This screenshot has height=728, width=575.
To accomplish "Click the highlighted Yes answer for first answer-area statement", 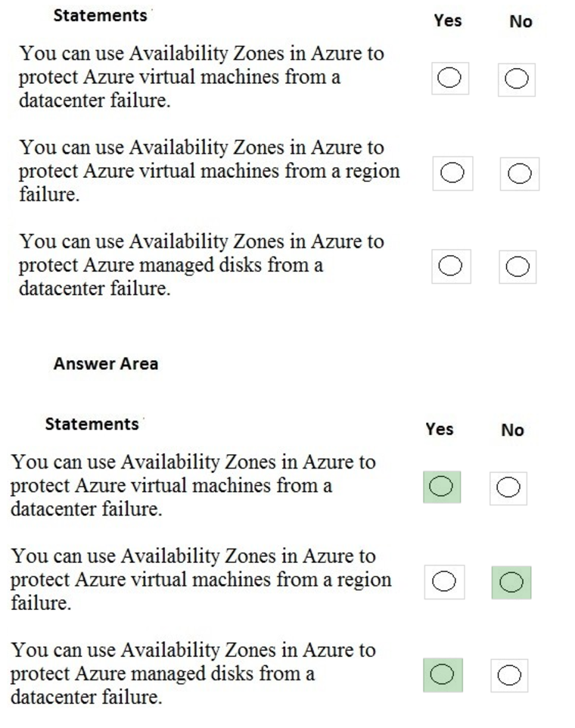I will click(442, 487).
